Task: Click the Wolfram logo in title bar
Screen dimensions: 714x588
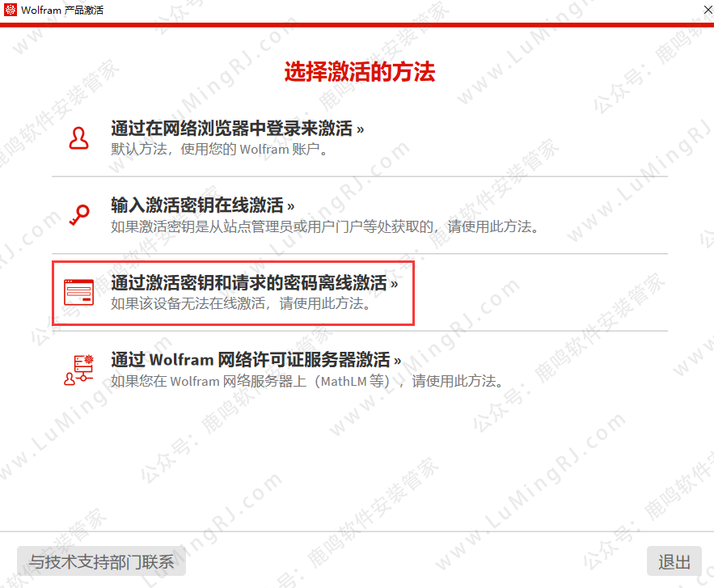Action: tap(10, 10)
